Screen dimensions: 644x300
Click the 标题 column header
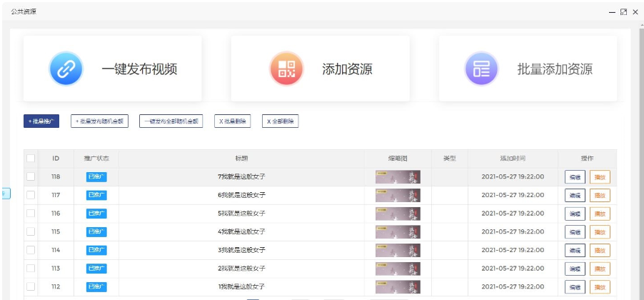point(241,159)
